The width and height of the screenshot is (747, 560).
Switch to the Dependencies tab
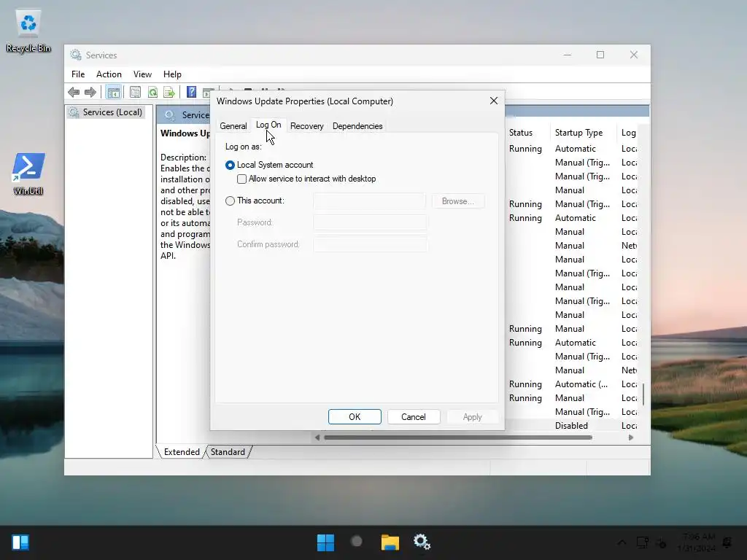(x=357, y=126)
